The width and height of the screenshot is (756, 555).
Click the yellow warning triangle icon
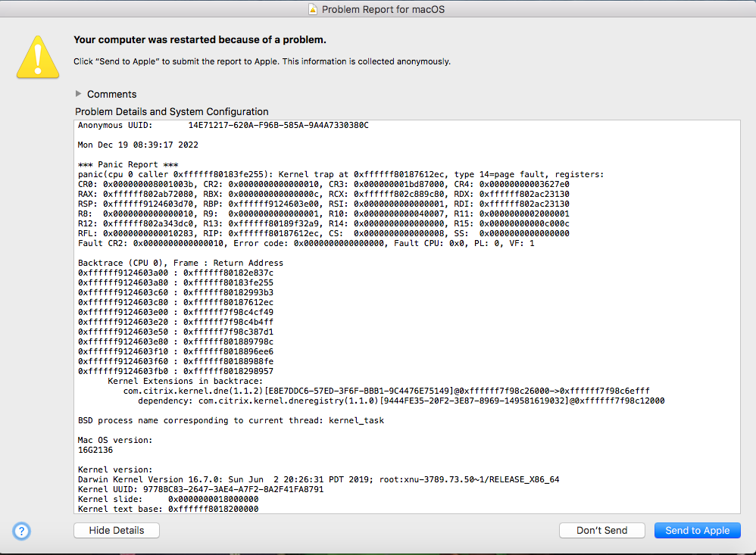pos(37,56)
